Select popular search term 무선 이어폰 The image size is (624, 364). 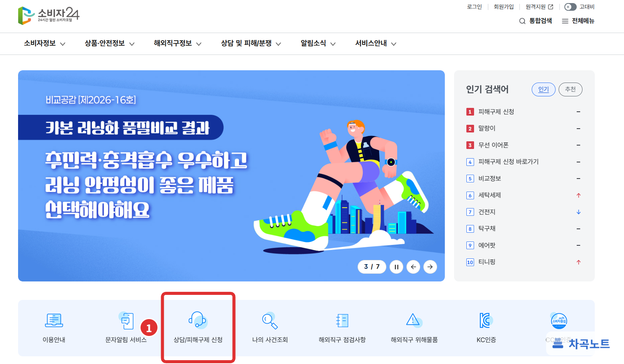[x=493, y=145]
